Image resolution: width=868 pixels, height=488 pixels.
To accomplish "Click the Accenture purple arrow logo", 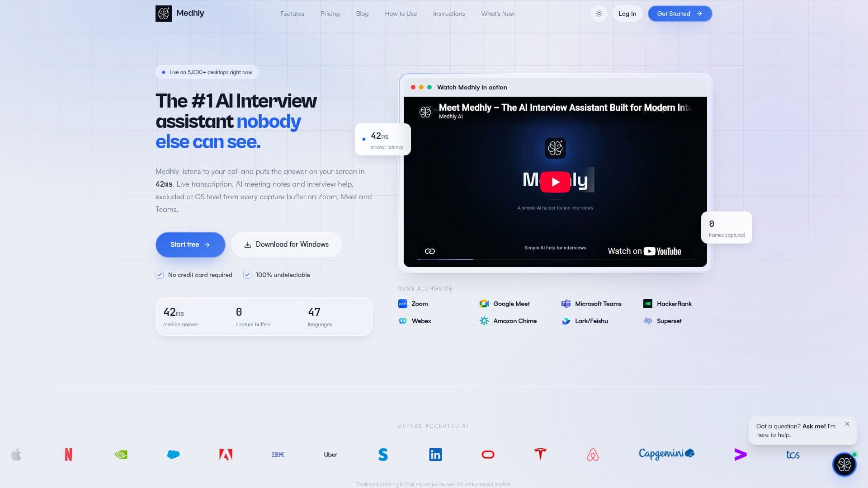I will (741, 455).
